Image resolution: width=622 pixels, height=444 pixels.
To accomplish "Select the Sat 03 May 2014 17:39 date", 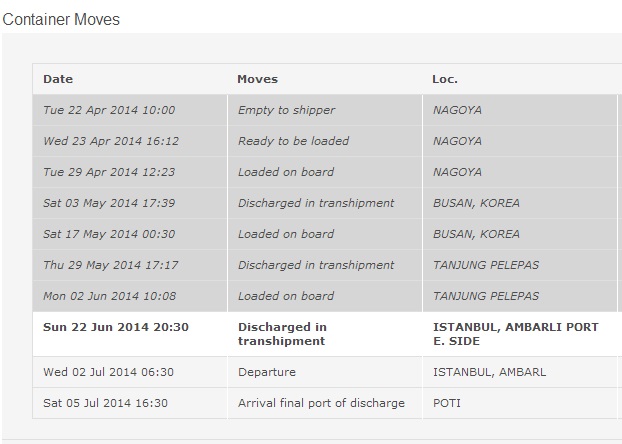I will pos(108,203).
